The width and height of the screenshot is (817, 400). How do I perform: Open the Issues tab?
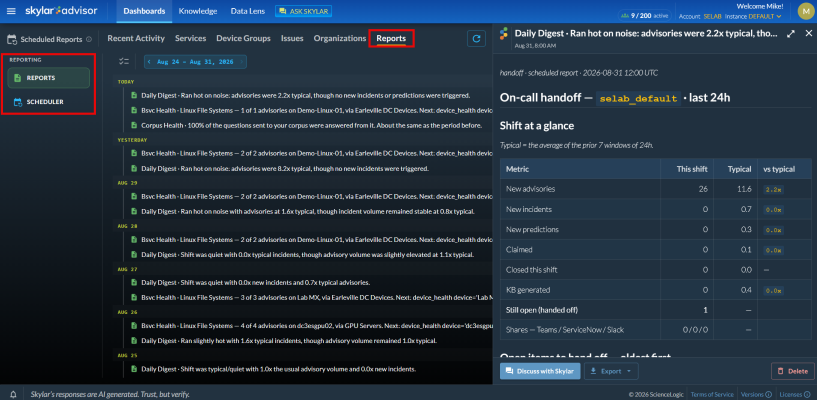292,38
